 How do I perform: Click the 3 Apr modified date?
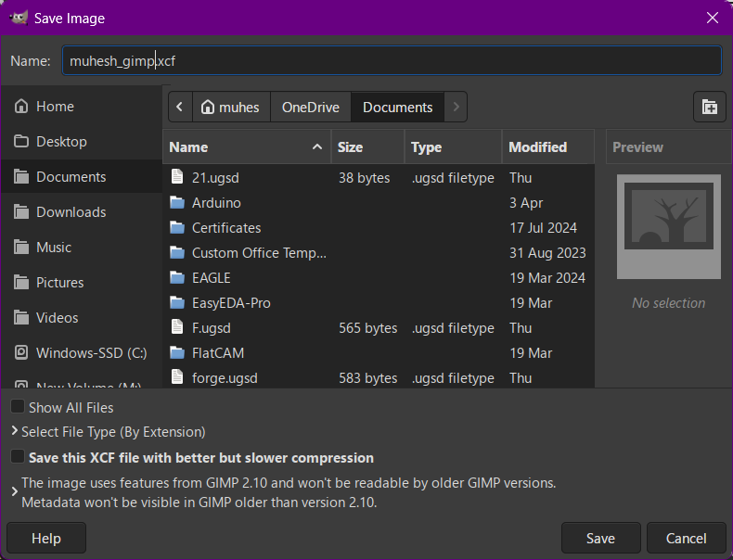(x=526, y=203)
